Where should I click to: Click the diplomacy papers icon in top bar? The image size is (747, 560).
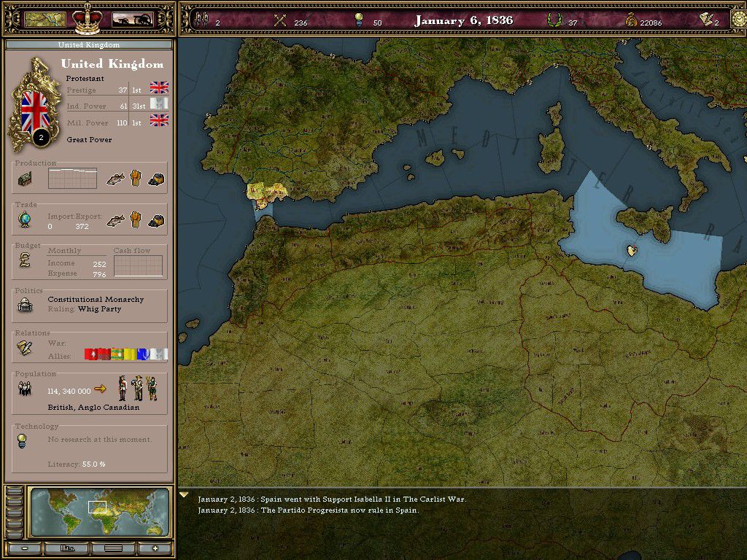[705, 20]
